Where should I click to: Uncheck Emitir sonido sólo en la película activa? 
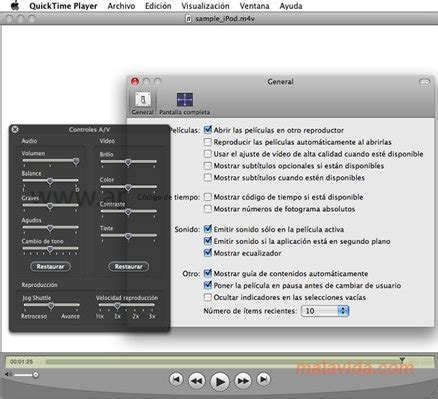(208, 229)
